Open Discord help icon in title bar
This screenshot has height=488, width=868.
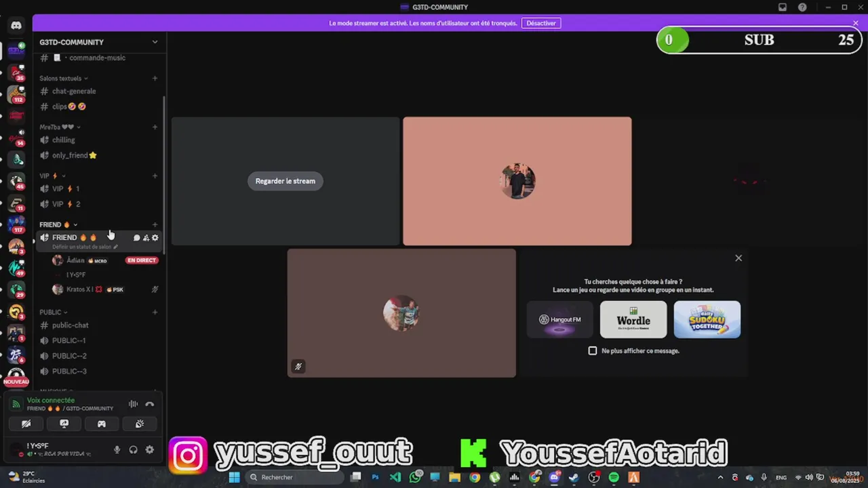803,7
